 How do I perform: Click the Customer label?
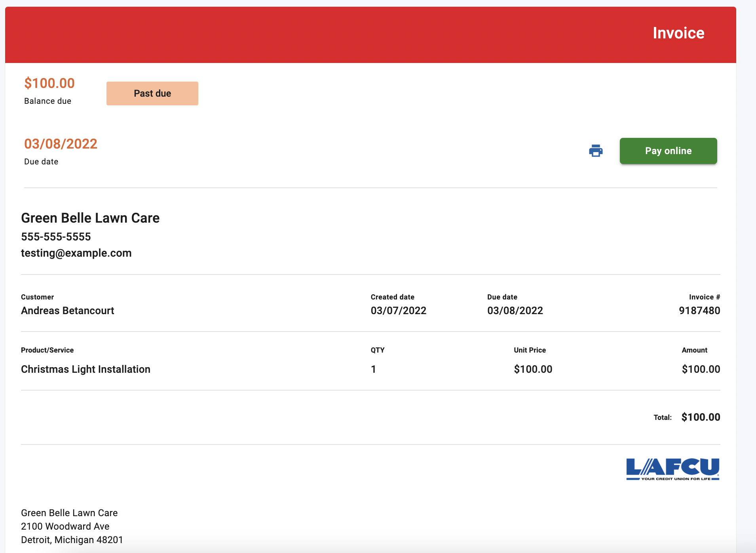[x=37, y=297]
